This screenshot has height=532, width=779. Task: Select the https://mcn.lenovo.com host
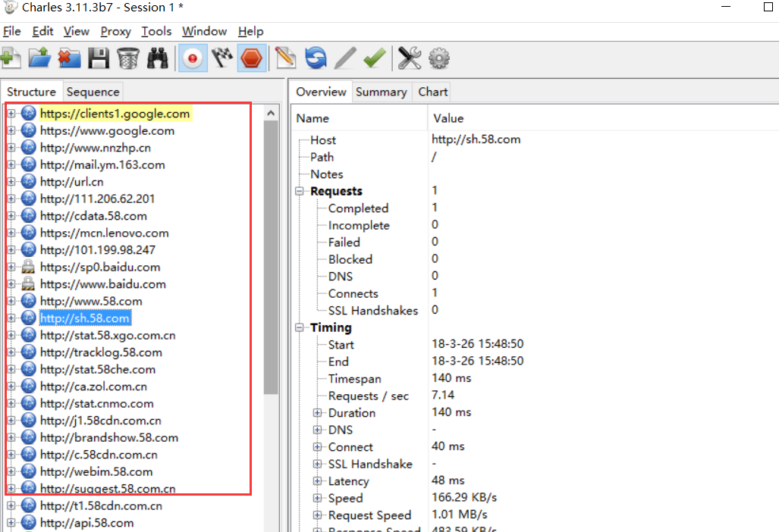point(105,233)
